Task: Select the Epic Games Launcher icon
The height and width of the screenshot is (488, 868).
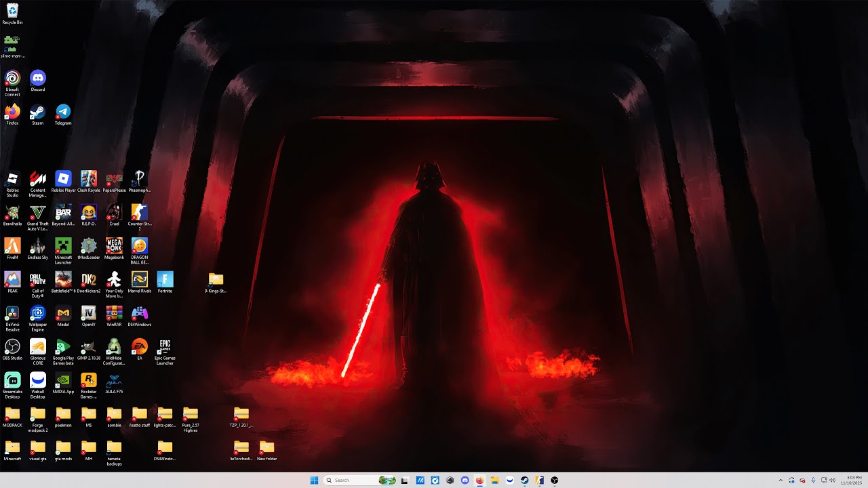Action: coord(165,353)
